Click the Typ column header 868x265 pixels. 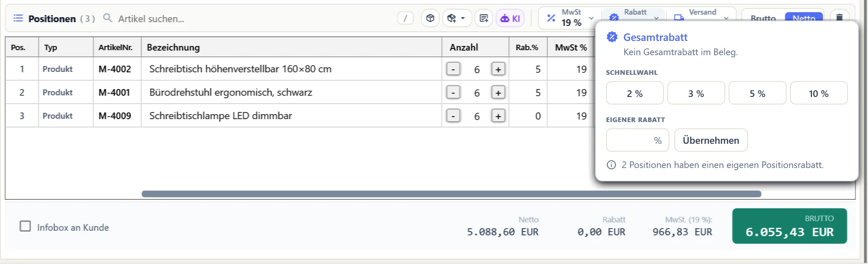(66, 47)
